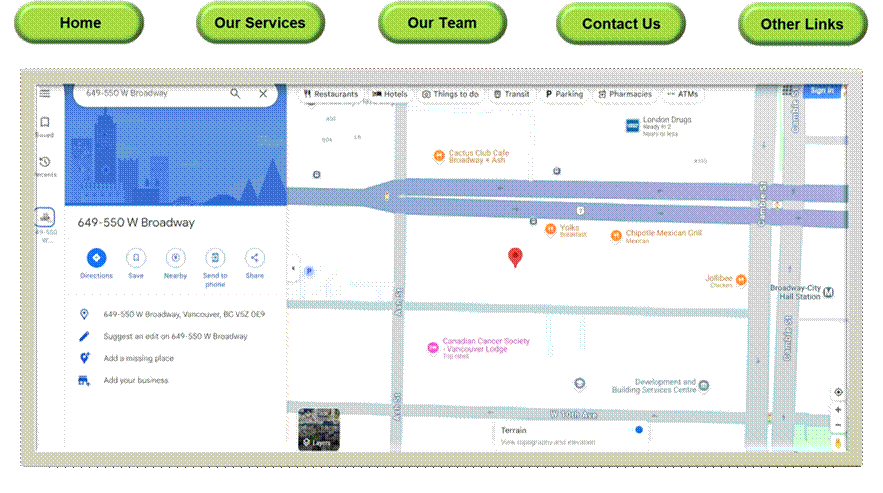The width and height of the screenshot is (883, 493).
Task: Open the Our Services navigation tab
Action: 260,23
